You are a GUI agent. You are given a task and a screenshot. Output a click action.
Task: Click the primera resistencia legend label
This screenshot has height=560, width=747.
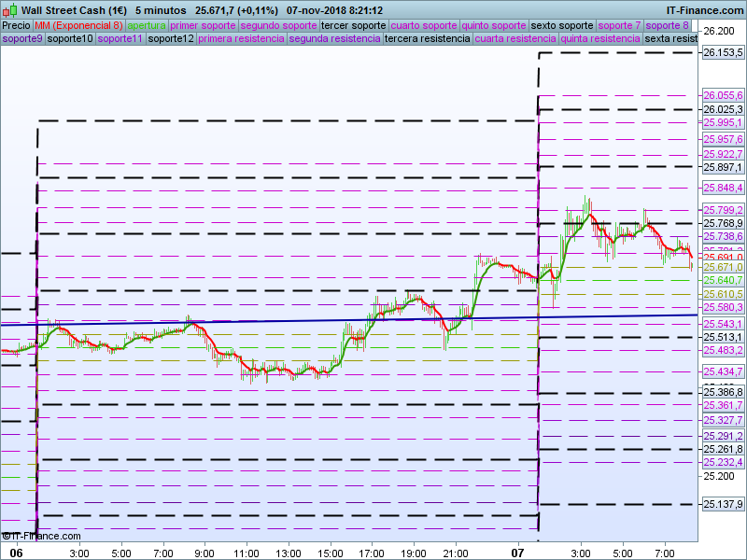pyautogui.click(x=241, y=39)
